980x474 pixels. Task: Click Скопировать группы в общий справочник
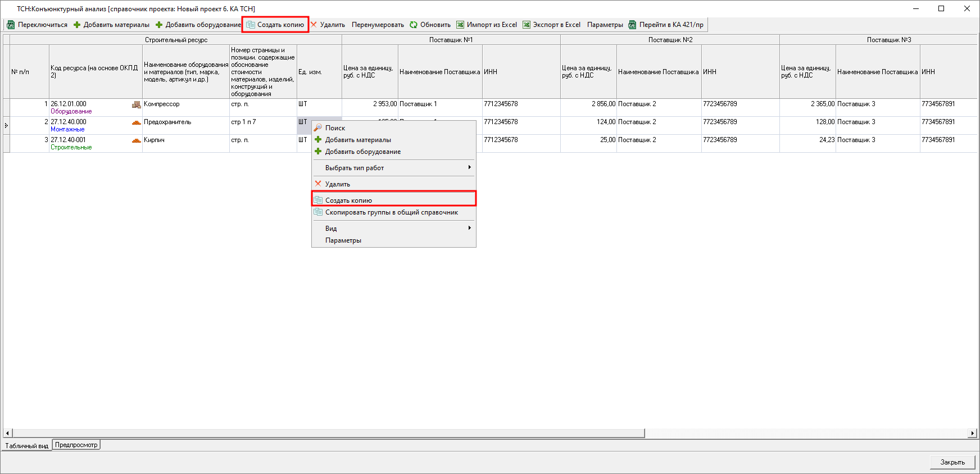(x=391, y=212)
